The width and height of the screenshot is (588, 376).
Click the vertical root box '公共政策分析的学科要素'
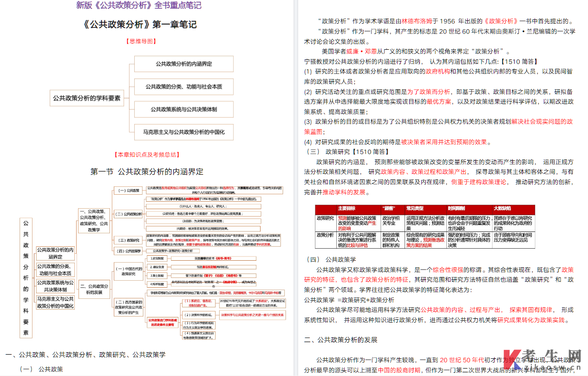click(26, 277)
